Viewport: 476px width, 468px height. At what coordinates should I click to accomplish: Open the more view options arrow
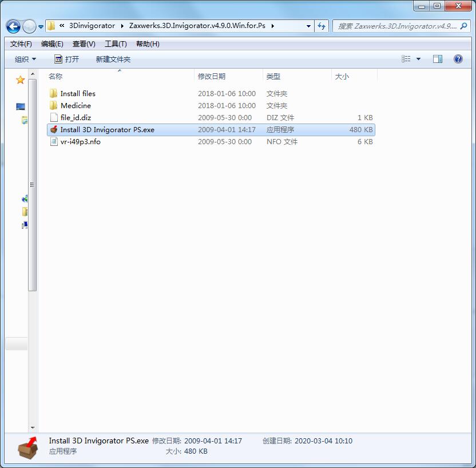(x=418, y=59)
